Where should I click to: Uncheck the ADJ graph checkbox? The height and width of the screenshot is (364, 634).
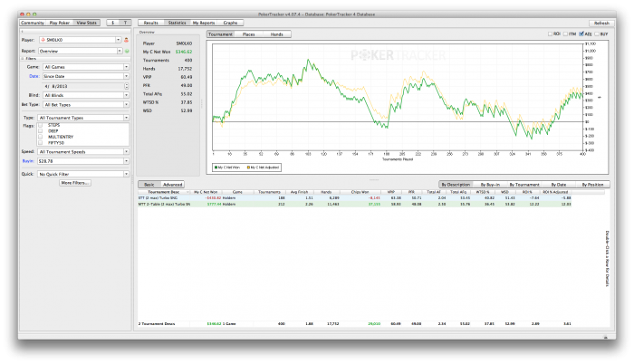point(581,34)
